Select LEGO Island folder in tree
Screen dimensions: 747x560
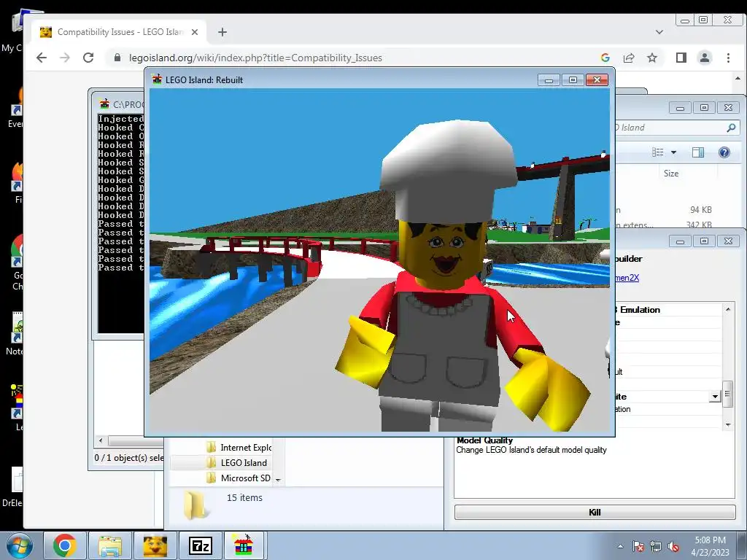pyautogui.click(x=237, y=463)
